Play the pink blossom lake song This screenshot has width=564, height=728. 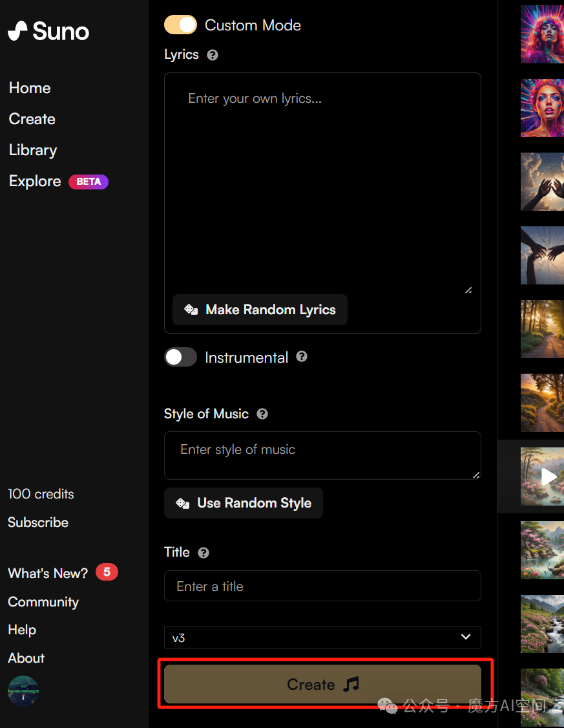point(548,476)
